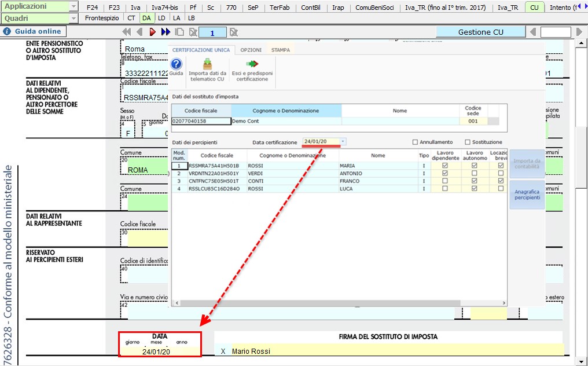The width and height of the screenshot is (588, 366).
Task: Click the Anagrafica percipienti button
Action: click(x=527, y=195)
